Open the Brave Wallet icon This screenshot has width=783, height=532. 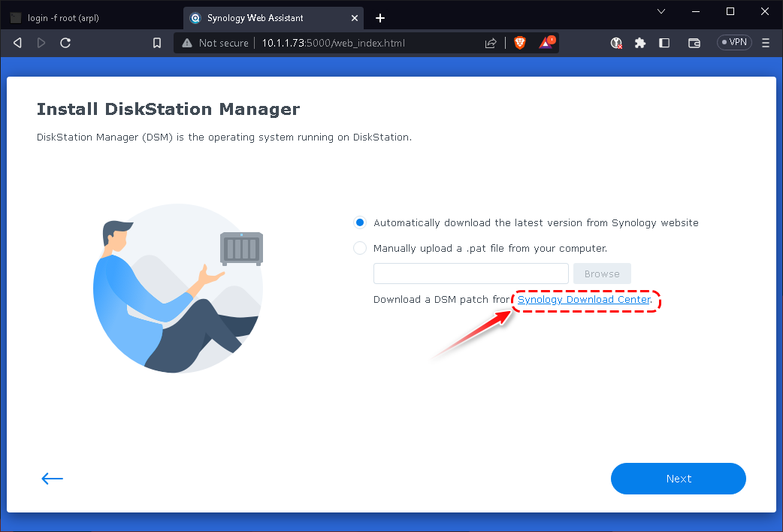tap(694, 43)
